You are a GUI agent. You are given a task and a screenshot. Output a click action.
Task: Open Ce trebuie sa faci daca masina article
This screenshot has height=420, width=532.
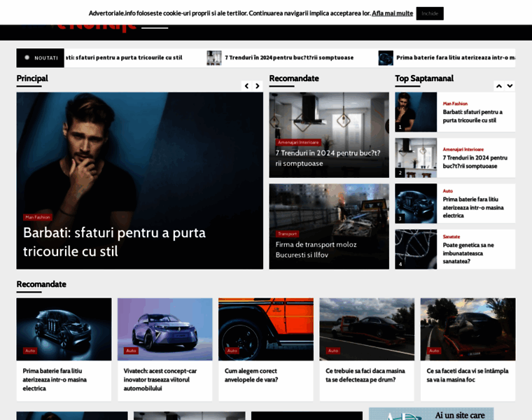click(365, 375)
